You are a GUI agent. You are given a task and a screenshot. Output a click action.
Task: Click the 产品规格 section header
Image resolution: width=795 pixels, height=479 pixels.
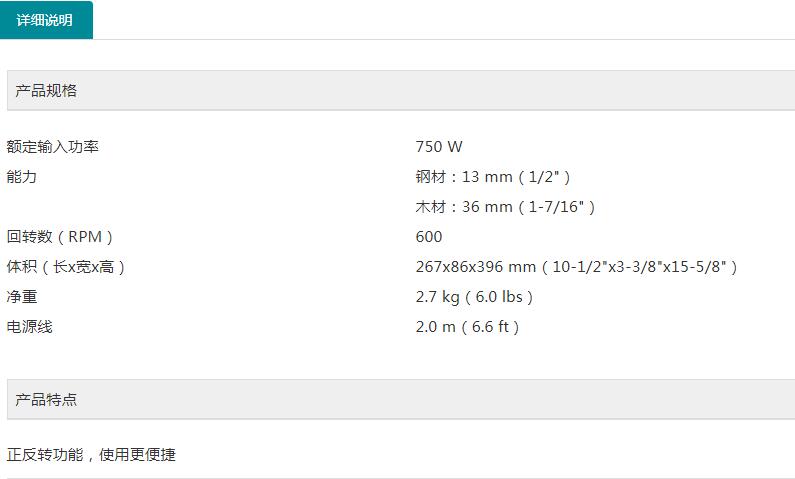(46, 90)
